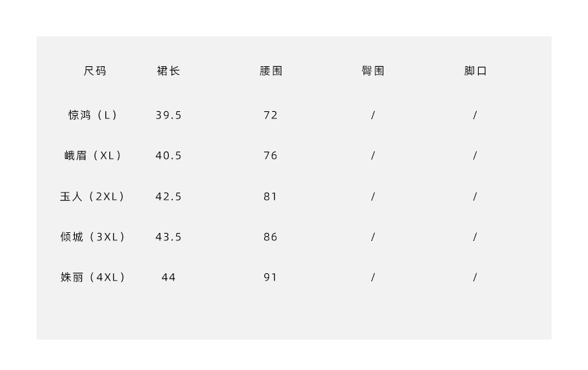
Task: Click the waist measurement 86
Action: click(x=270, y=237)
